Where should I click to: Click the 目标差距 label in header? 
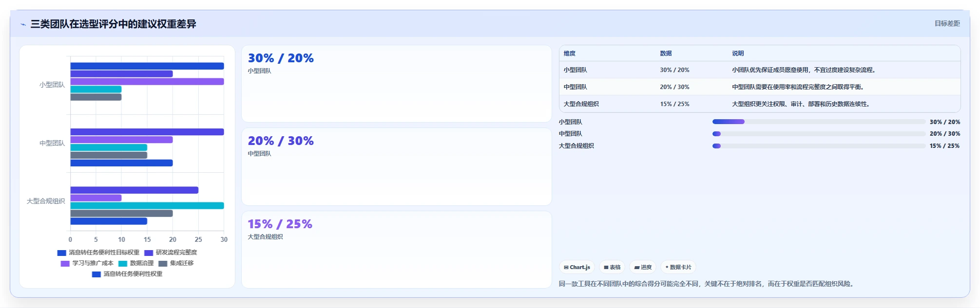click(947, 23)
